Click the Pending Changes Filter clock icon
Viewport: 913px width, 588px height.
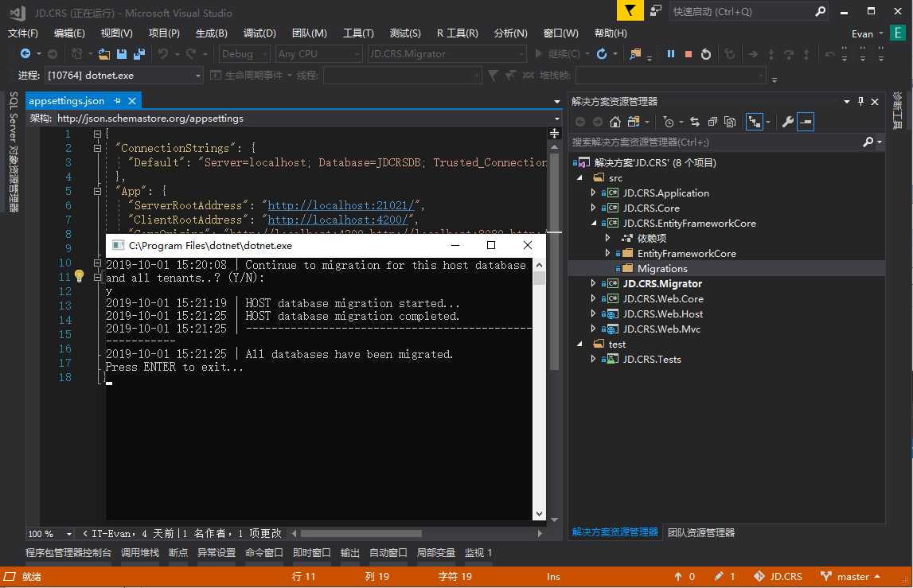[x=669, y=122]
